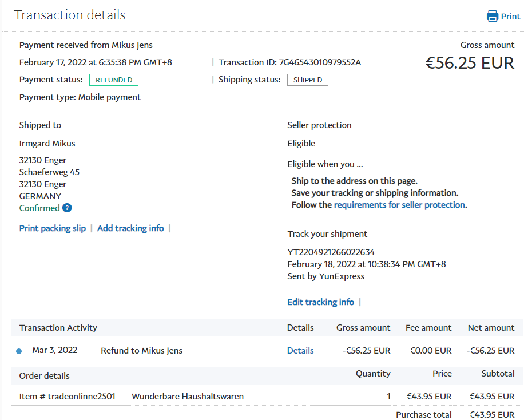Click the €56.25 EUR gross amount
The height and width of the screenshot is (420, 524).
[x=470, y=63]
